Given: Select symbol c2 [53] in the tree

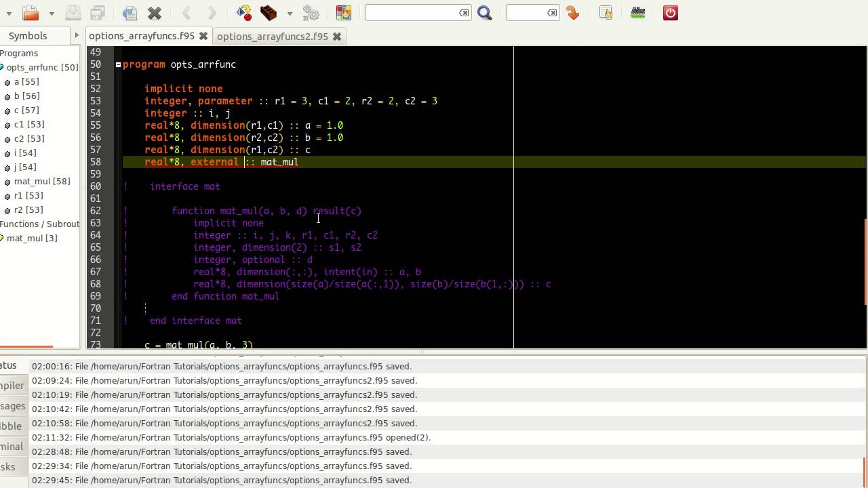Looking at the screenshot, I should tap(29, 138).
